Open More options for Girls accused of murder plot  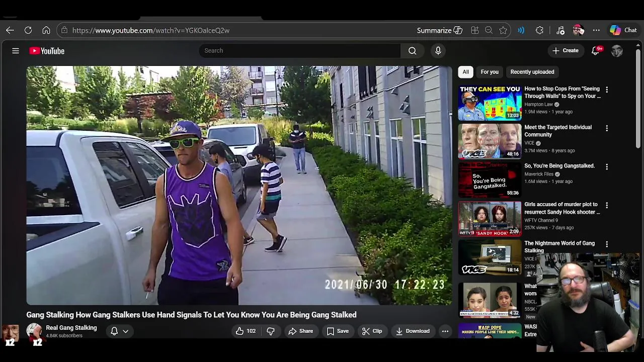[x=607, y=205]
